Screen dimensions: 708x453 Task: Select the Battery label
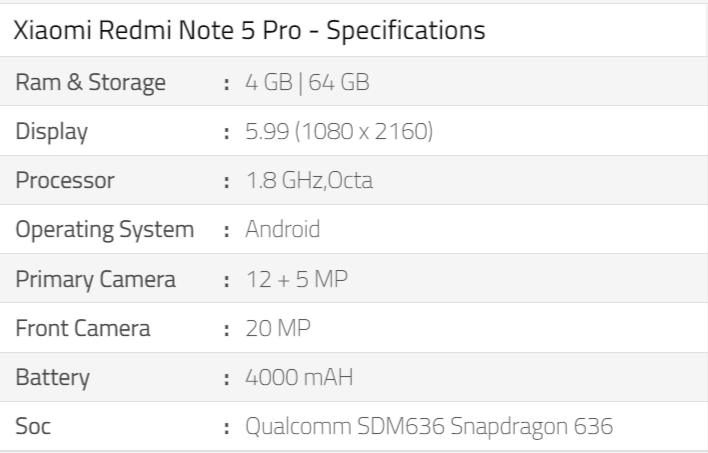click(52, 377)
